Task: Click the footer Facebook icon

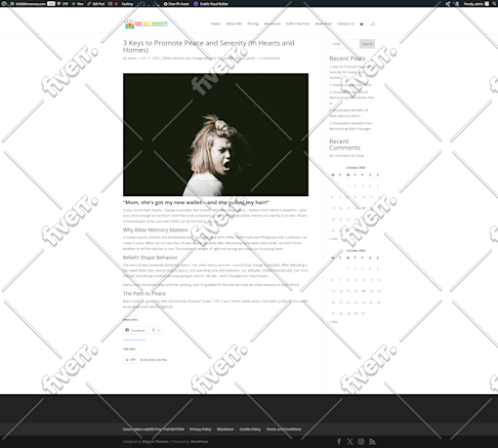Action: 339,441
